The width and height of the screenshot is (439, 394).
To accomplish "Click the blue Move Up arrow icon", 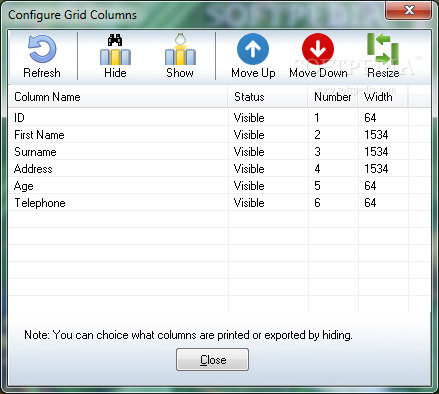I will (x=253, y=49).
